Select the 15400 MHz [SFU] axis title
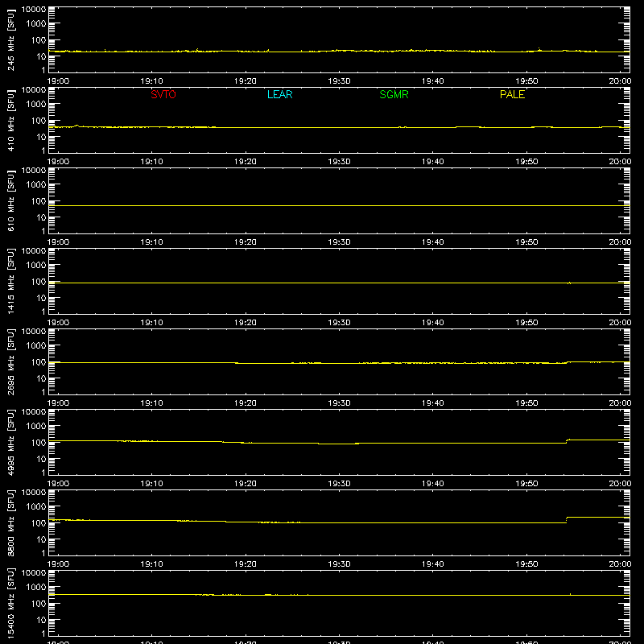 click(10, 603)
